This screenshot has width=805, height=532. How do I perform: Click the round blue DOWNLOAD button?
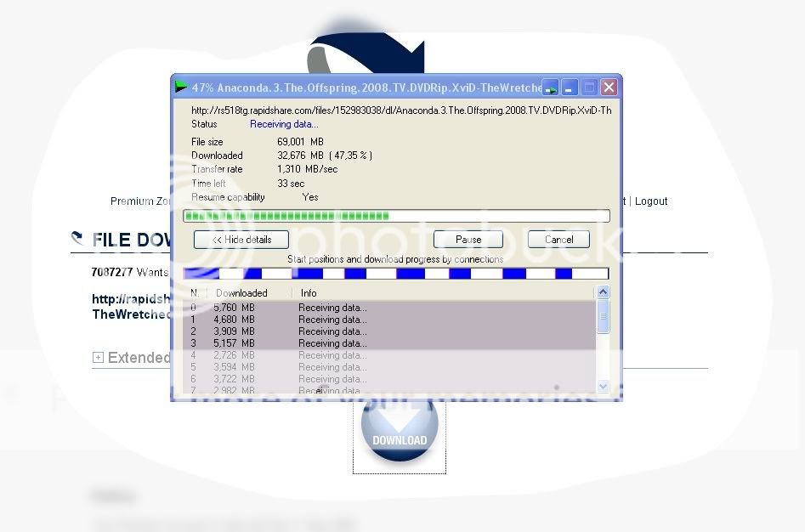pos(399,431)
